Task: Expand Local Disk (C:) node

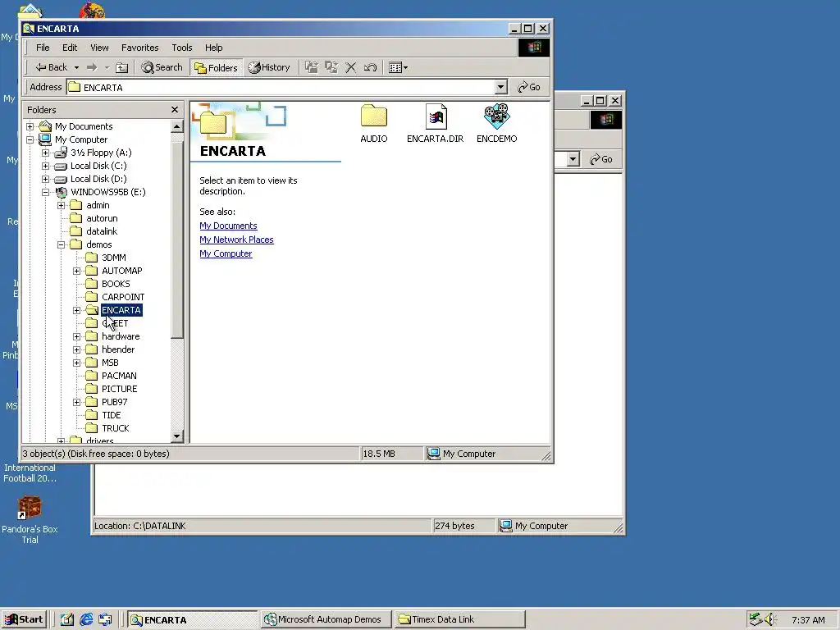Action: [x=46, y=166]
